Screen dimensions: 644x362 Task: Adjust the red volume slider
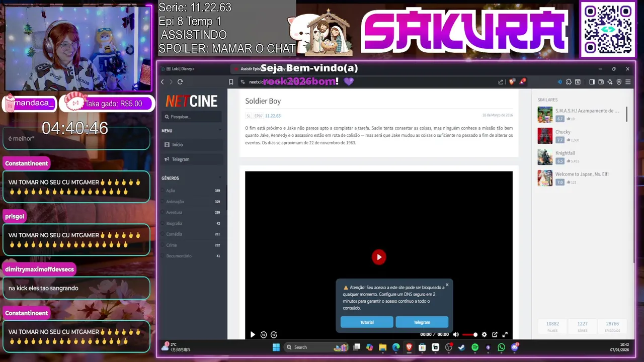[470, 334]
